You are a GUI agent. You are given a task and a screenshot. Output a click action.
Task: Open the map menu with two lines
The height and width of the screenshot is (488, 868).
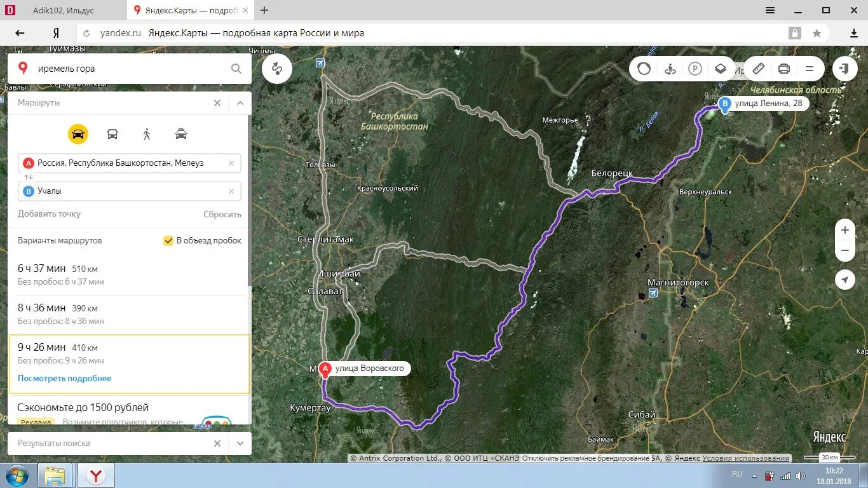810,69
